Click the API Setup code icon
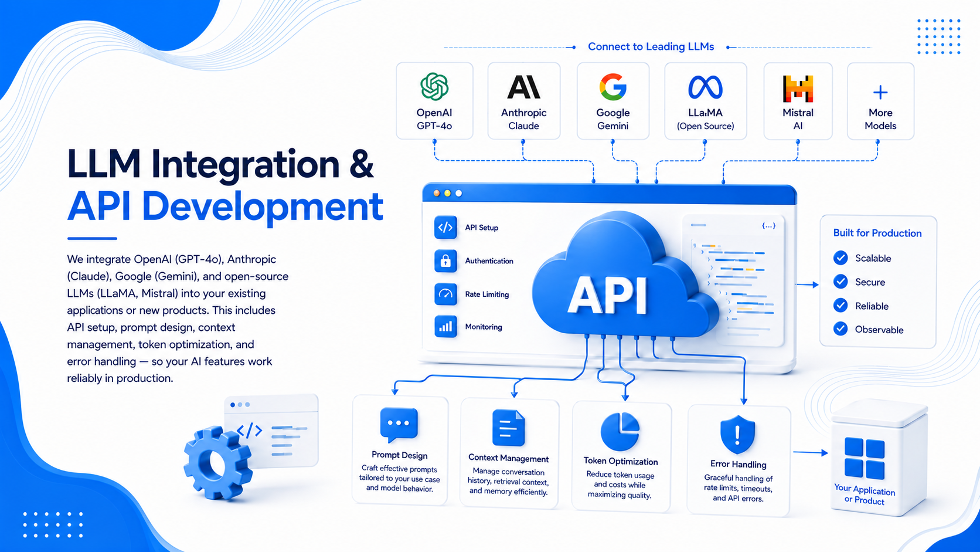 (x=445, y=227)
